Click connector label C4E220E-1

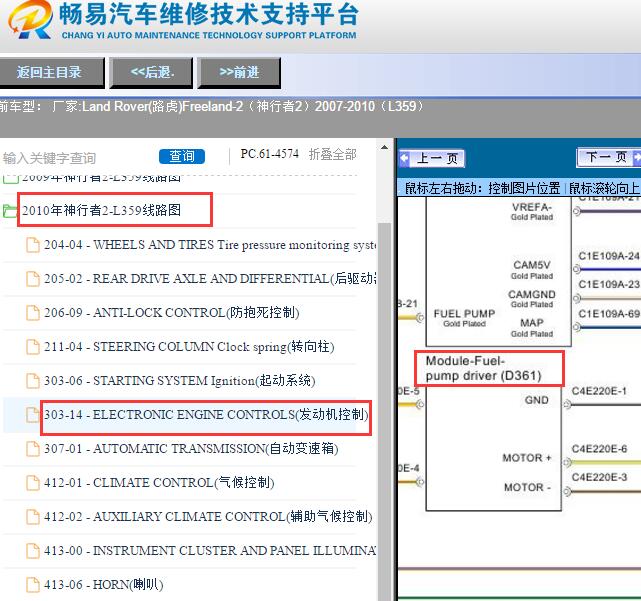[599, 391]
